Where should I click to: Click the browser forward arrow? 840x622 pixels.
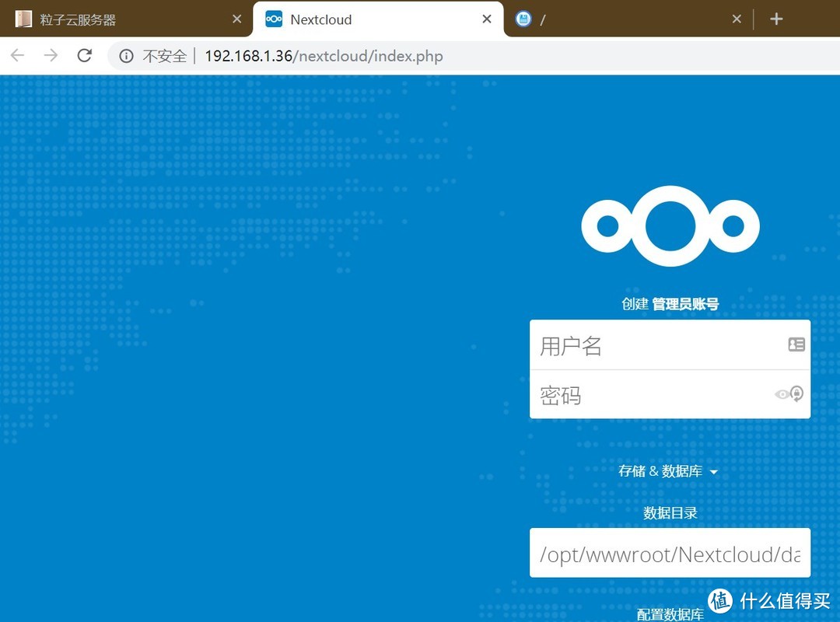(51, 55)
